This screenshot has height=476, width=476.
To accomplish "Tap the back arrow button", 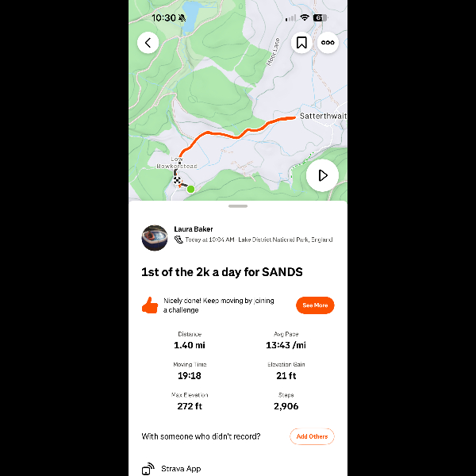I will point(148,42).
